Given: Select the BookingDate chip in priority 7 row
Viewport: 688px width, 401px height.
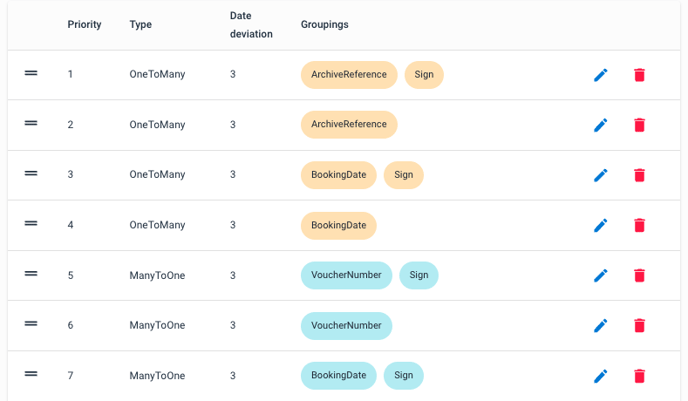Looking at the screenshot, I should [338, 376].
